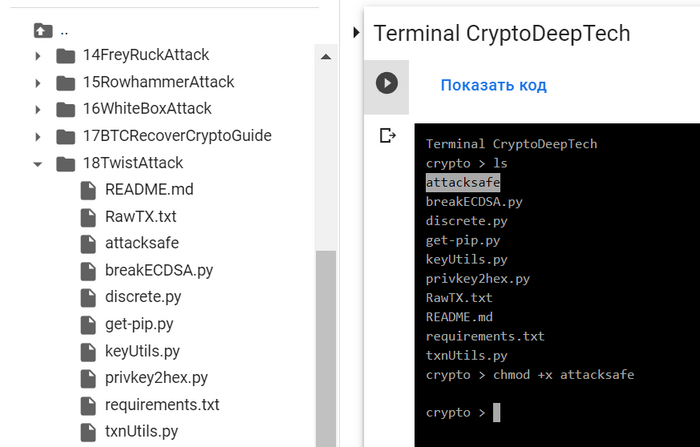
Task: Click the clear output icon beside terminal
Action: [x=387, y=136]
